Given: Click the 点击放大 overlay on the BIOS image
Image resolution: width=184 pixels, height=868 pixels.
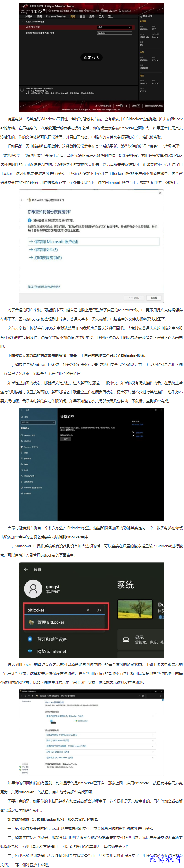Looking at the screenshot, I should pos(91,58).
